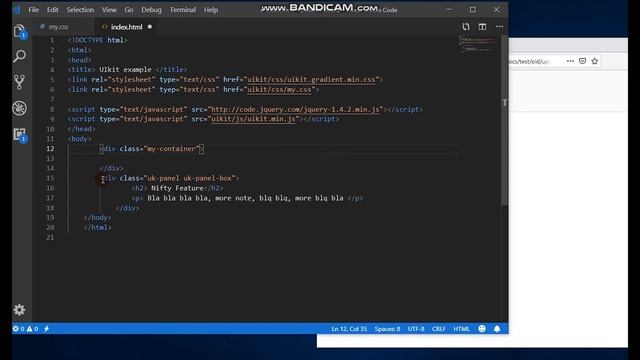The height and width of the screenshot is (360, 640).
Task: Open the Manage gear settings icon
Action: pos(19,310)
